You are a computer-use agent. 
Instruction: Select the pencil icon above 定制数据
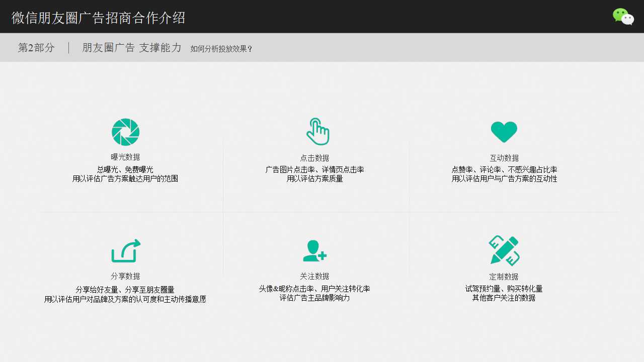(504, 250)
